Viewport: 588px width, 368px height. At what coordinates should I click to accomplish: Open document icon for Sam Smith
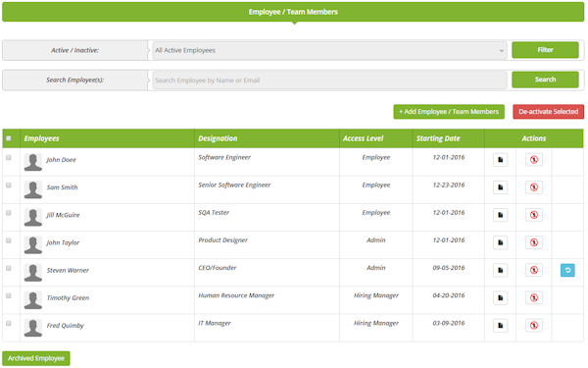pyautogui.click(x=500, y=187)
